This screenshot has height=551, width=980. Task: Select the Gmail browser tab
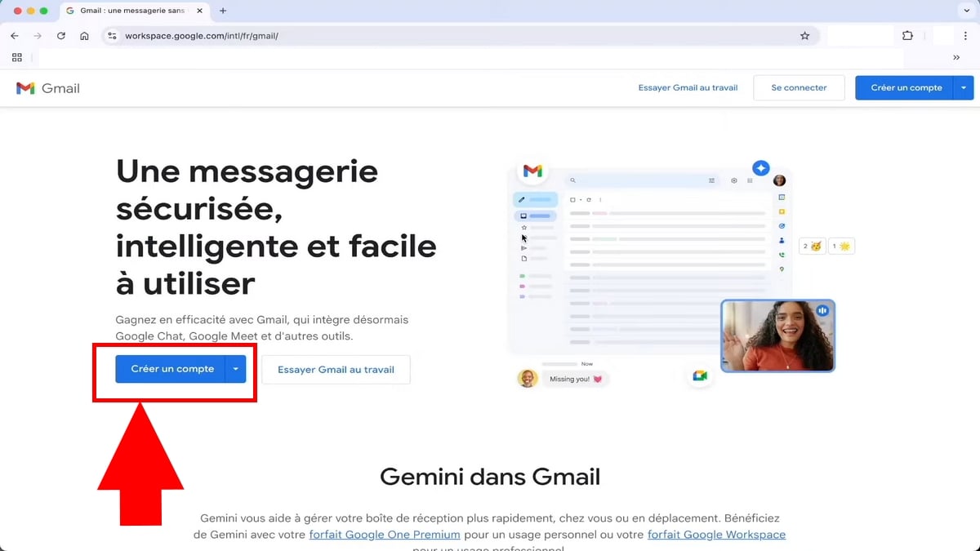(135, 11)
